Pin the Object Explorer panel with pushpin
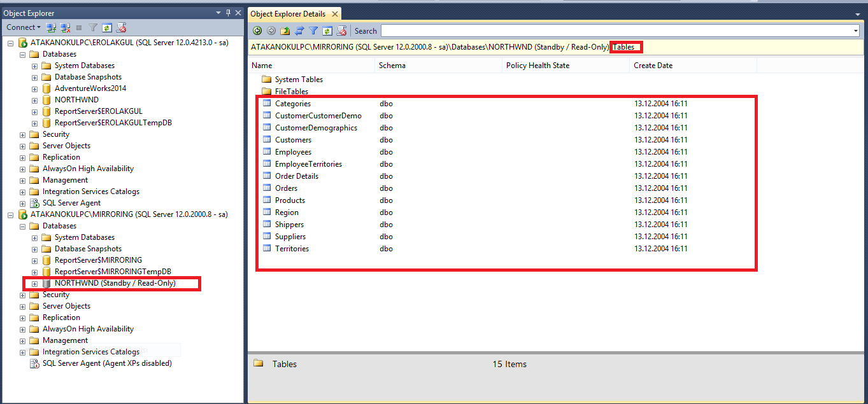The image size is (868, 404). tap(229, 13)
